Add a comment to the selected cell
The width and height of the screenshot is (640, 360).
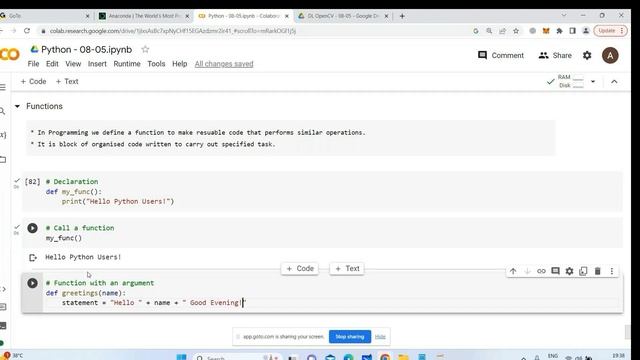[555, 271]
